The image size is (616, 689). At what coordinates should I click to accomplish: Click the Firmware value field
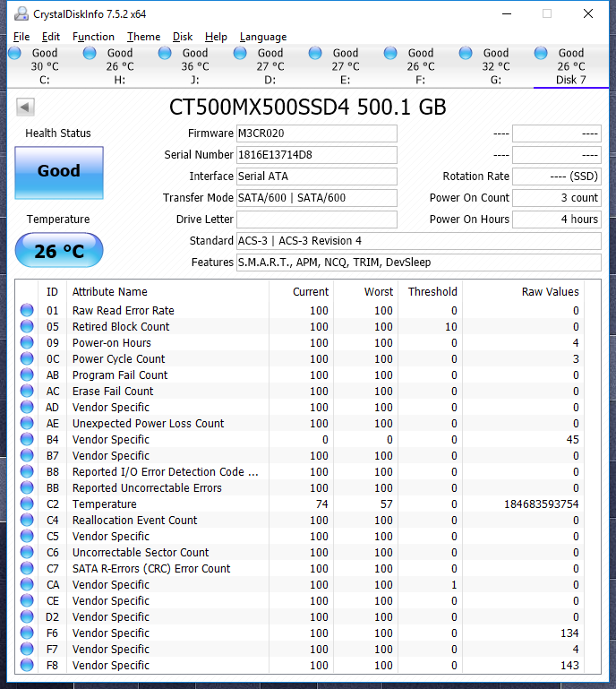click(316, 133)
